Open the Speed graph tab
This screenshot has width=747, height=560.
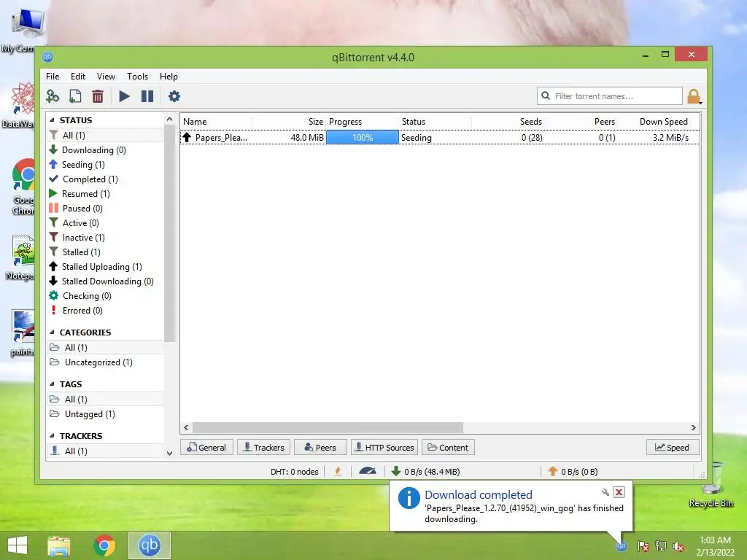coord(673,448)
